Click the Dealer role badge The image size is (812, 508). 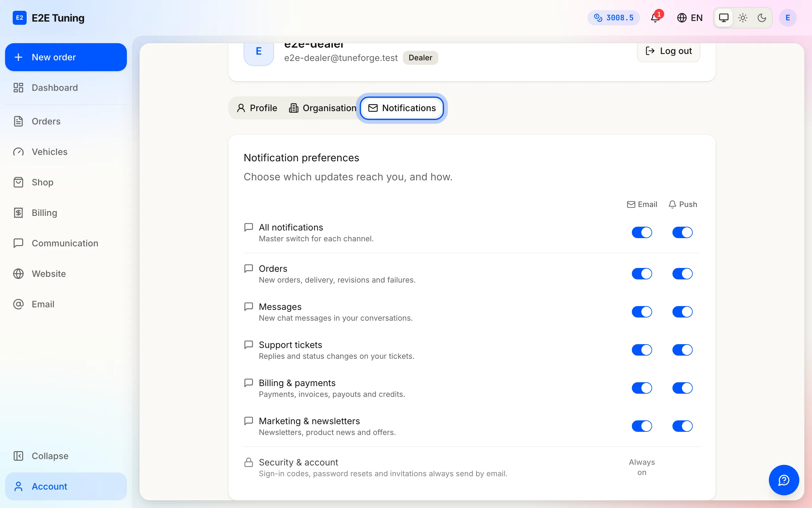click(x=420, y=58)
